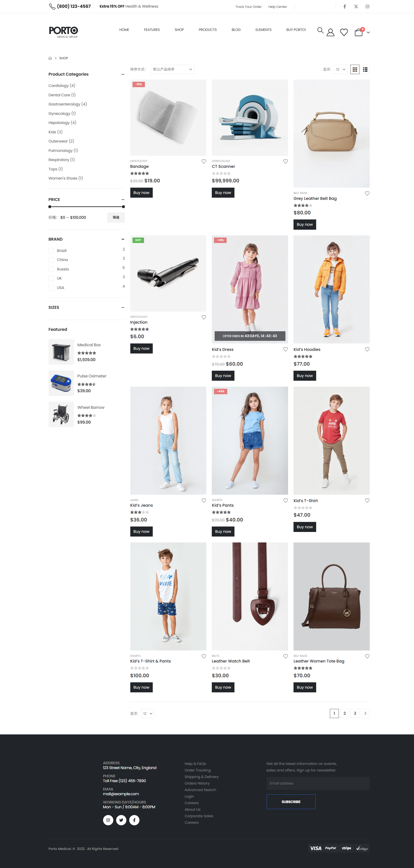This screenshot has width=414, height=868.
Task: Add Bandage to wishlist heart
Action: tap(204, 161)
